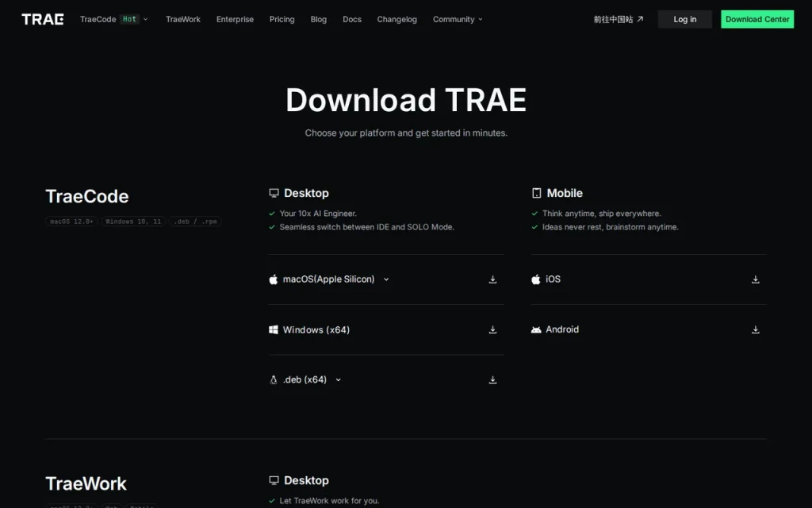Click the TraeWork Desktop monitor icon
Image resolution: width=812 pixels, height=508 pixels.
(x=274, y=480)
